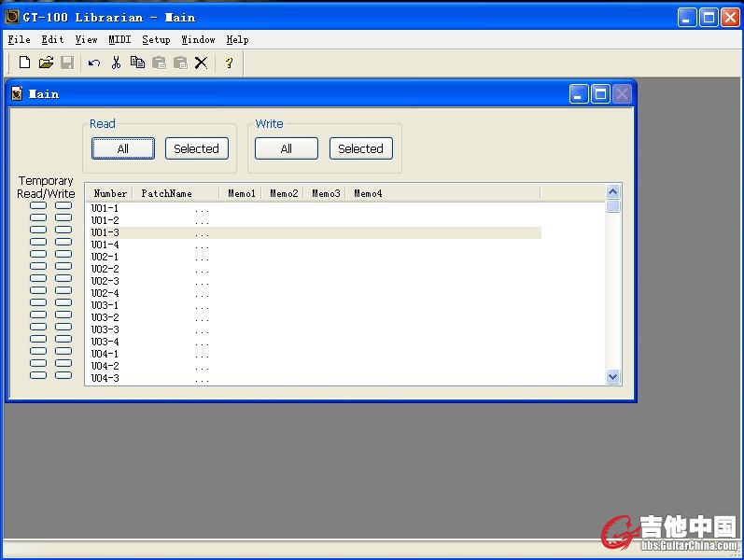
Task: Open the Setup menu
Action: [156, 39]
